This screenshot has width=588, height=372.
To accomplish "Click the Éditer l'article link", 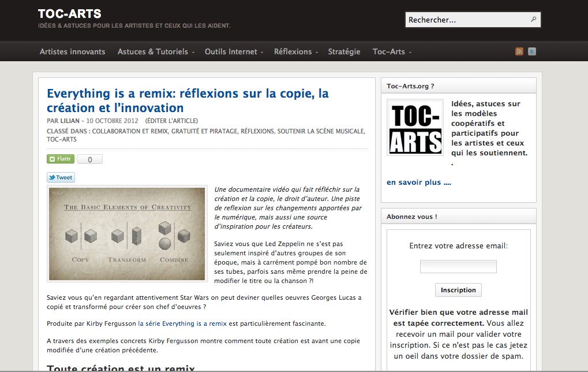I will 171,121.
